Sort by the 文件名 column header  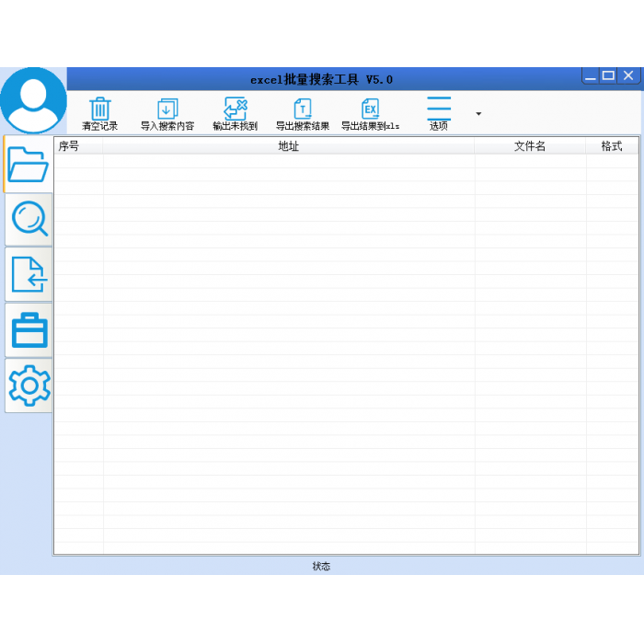[x=530, y=146]
